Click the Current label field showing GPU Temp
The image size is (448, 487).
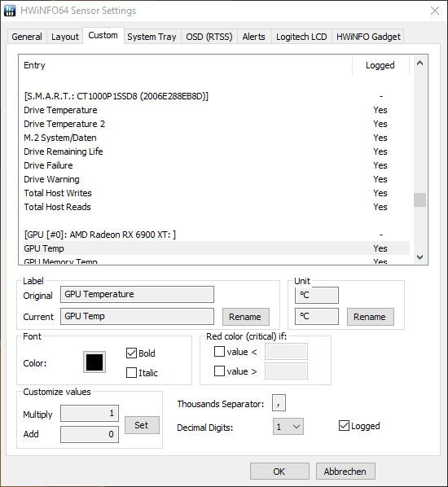(137, 316)
